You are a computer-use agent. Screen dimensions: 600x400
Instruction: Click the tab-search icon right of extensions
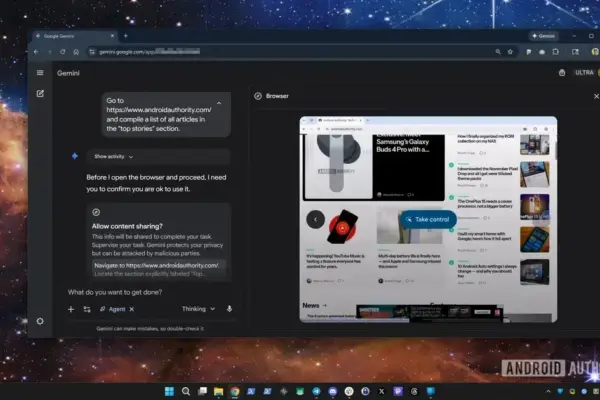[x=575, y=52]
